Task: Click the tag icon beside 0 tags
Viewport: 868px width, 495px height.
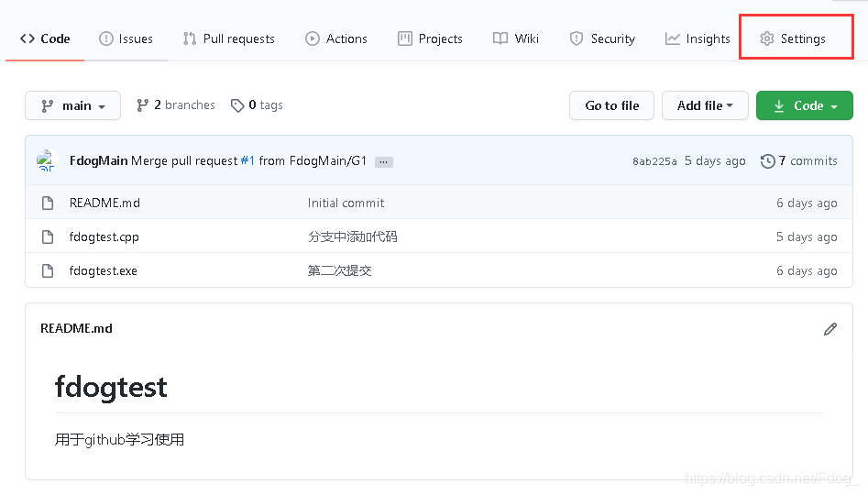Action: (x=237, y=105)
